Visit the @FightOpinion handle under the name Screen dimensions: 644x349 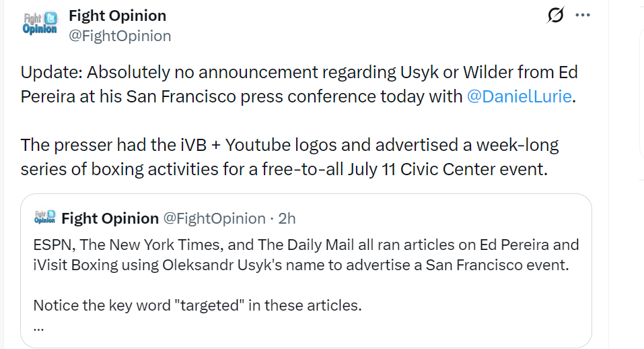click(x=120, y=36)
